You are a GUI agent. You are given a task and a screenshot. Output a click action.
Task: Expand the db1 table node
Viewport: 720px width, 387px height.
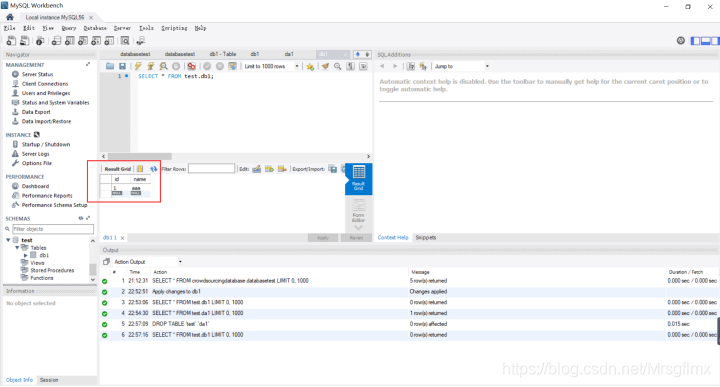pyautogui.click(x=26, y=255)
